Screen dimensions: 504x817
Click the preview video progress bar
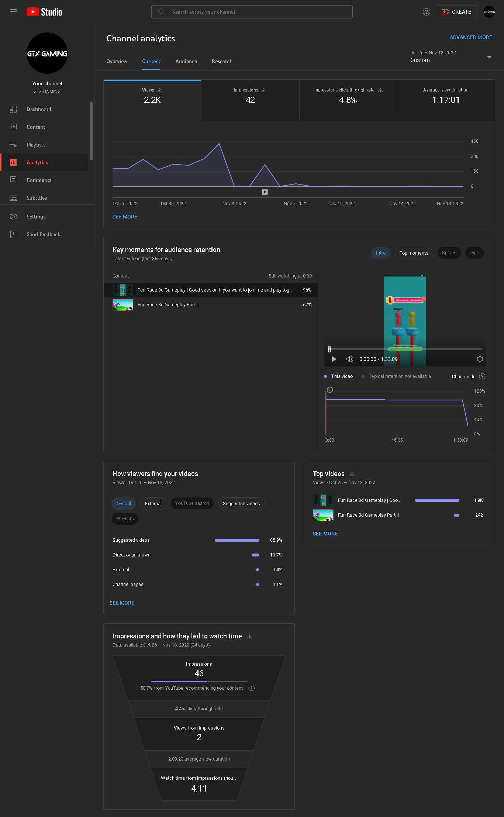coord(405,349)
